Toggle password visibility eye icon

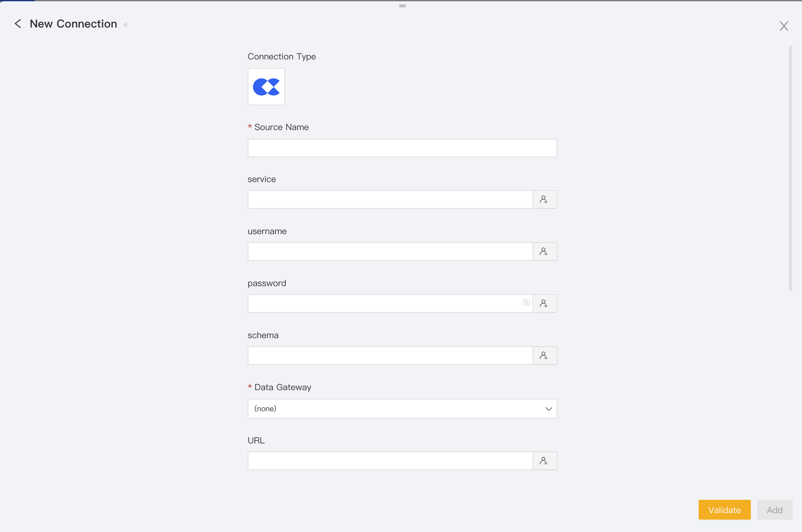[526, 303]
